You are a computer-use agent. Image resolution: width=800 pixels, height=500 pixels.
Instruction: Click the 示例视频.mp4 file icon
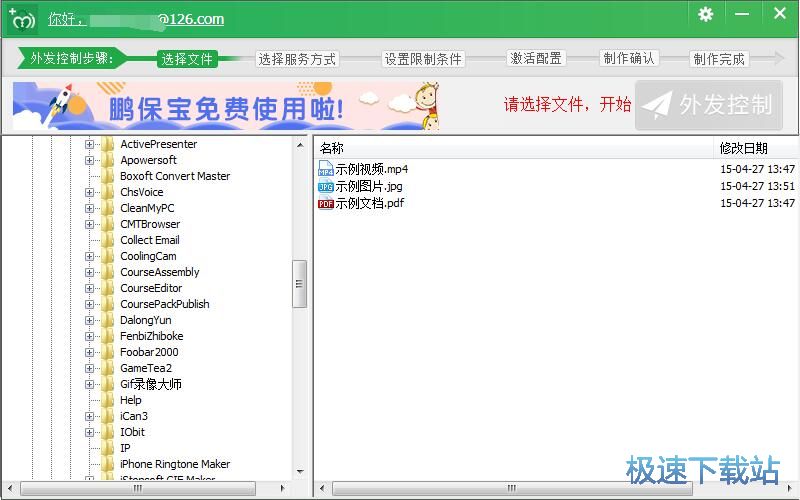[x=326, y=168]
